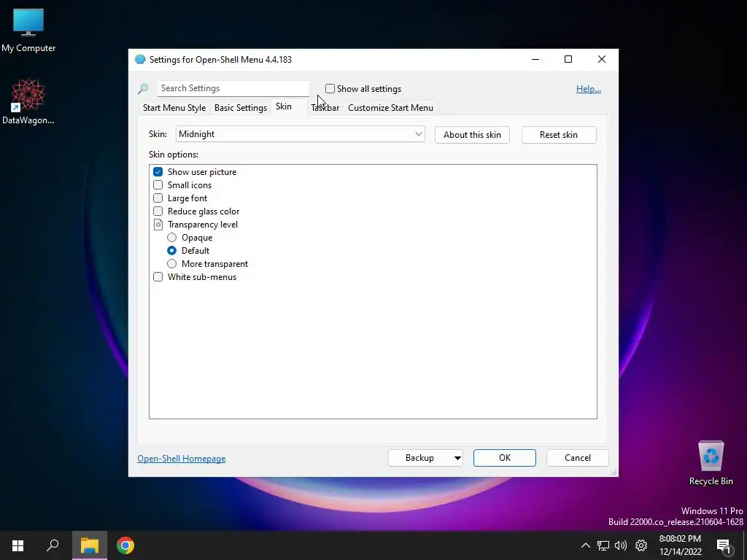Open the Open-Shell Homepage link

pos(182,459)
